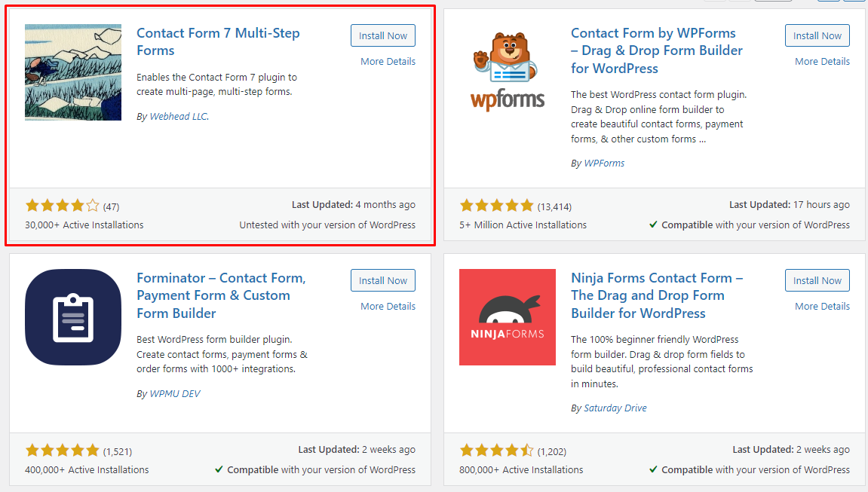Viewport: 868px width, 492px height.
Task: Open the Ninja Forms Contact Form title link
Action: pos(657,295)
